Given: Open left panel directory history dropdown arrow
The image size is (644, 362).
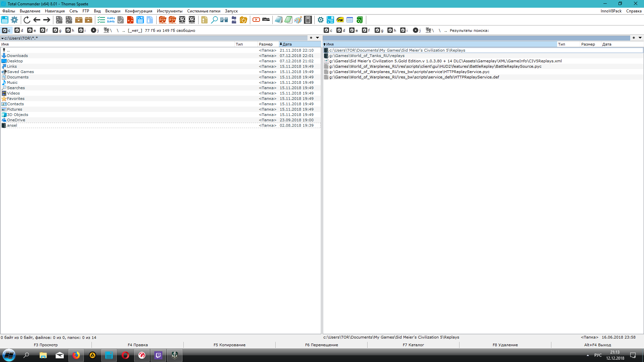Looking at the screenshot, I should (317, 38).
